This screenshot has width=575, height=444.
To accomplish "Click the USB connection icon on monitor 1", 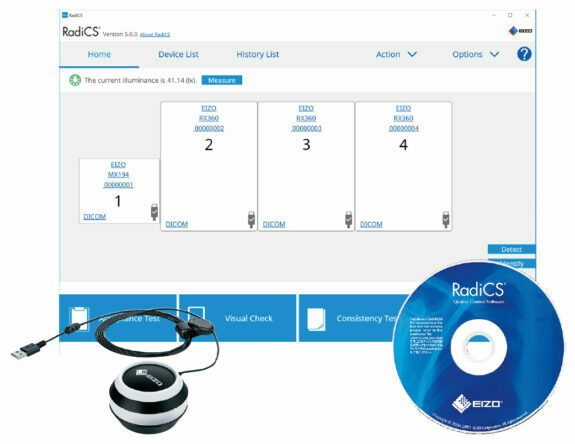I will (x=154, y=212).
